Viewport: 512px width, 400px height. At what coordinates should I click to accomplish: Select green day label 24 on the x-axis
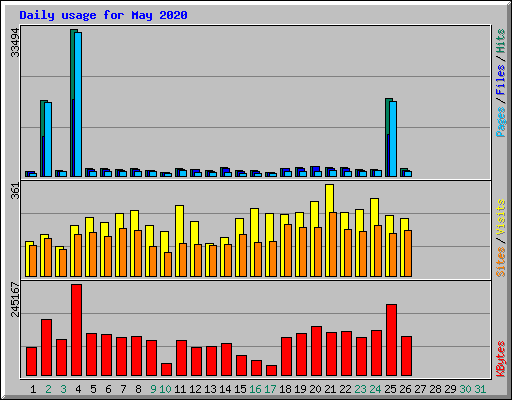(x=375, y=389)
